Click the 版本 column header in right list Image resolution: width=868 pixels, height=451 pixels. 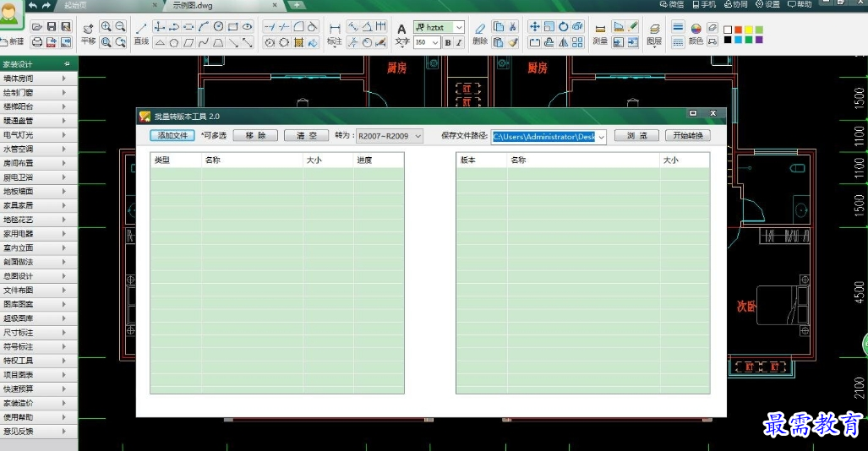click(482, 160)
